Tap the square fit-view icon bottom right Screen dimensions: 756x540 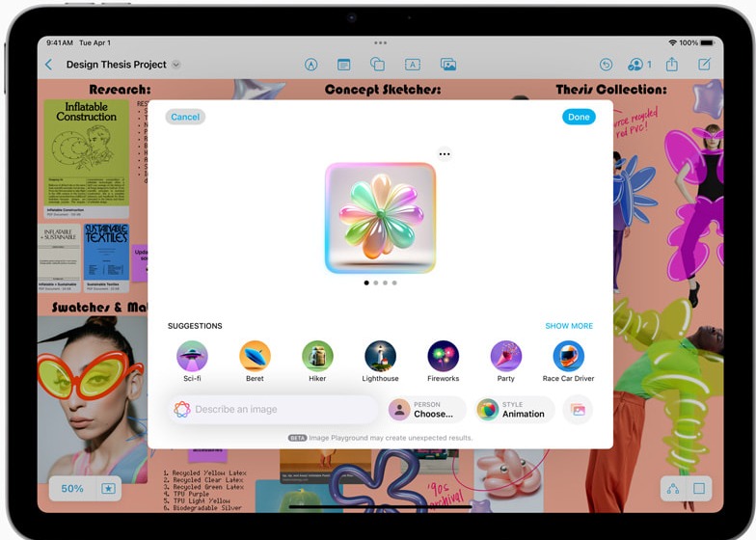click(699, 488)
